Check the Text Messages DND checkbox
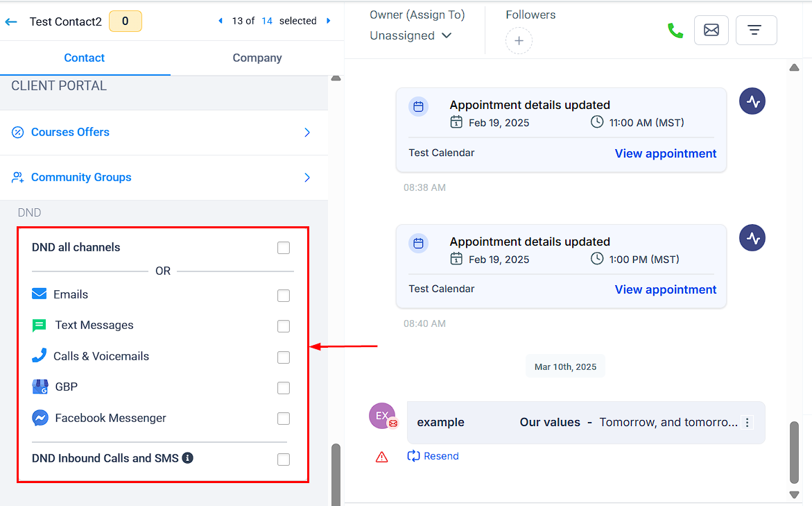Screen dimensions: 812x506 [284, 326]
